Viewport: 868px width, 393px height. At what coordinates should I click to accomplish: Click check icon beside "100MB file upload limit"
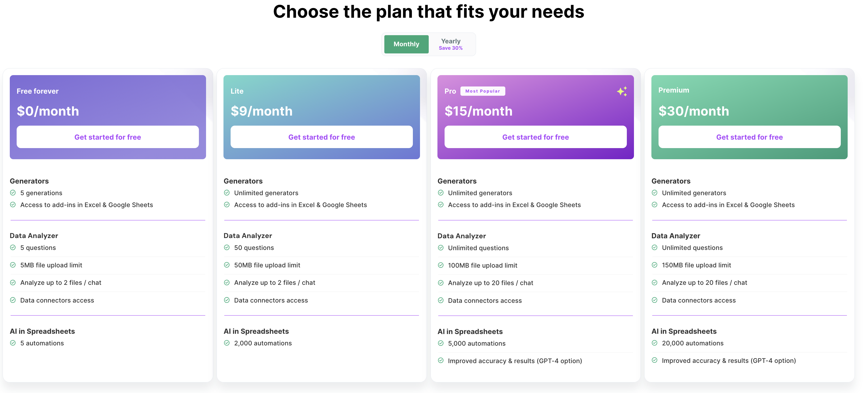(x=441, y=265)
